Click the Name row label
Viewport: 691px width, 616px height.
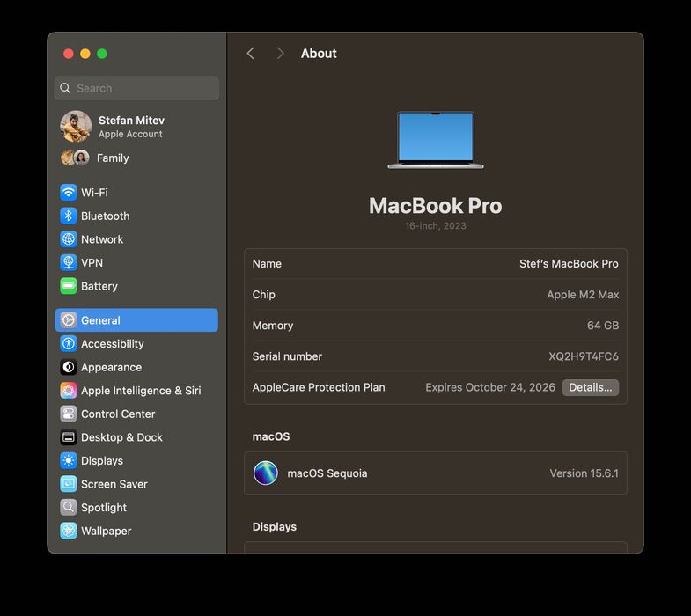coord(267,263)
